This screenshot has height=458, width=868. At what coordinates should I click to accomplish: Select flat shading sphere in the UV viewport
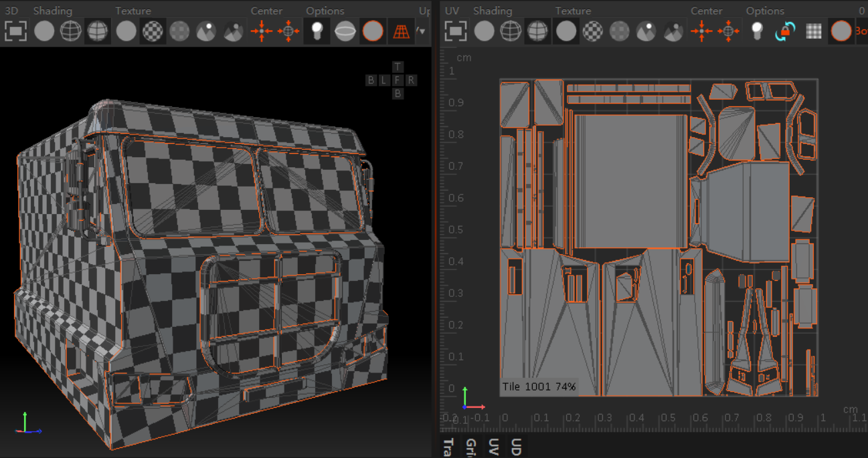(x=484, y=31)
